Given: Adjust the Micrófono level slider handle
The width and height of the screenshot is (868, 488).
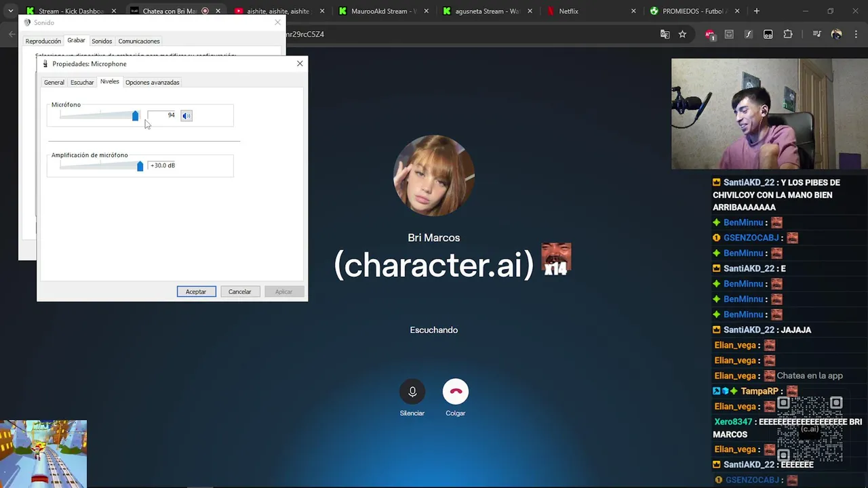Looking at the screenshot, I should point(135,116).
